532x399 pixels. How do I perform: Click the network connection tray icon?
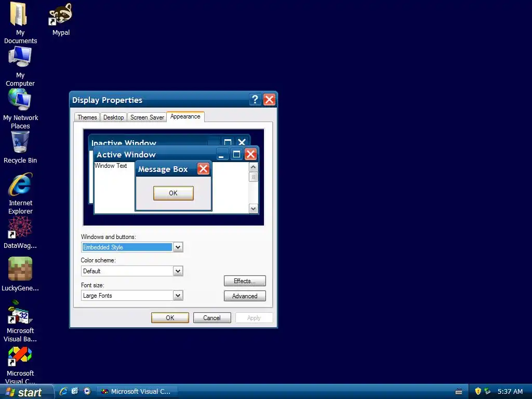coord(487,391)
